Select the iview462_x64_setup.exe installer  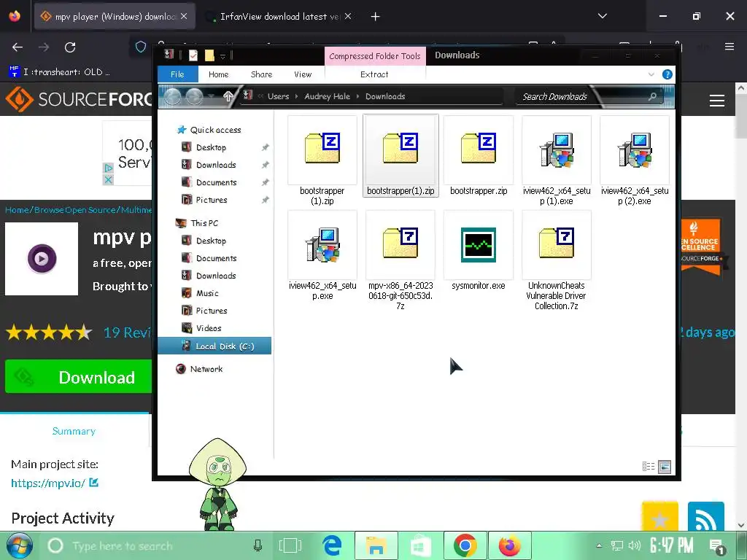322,256
